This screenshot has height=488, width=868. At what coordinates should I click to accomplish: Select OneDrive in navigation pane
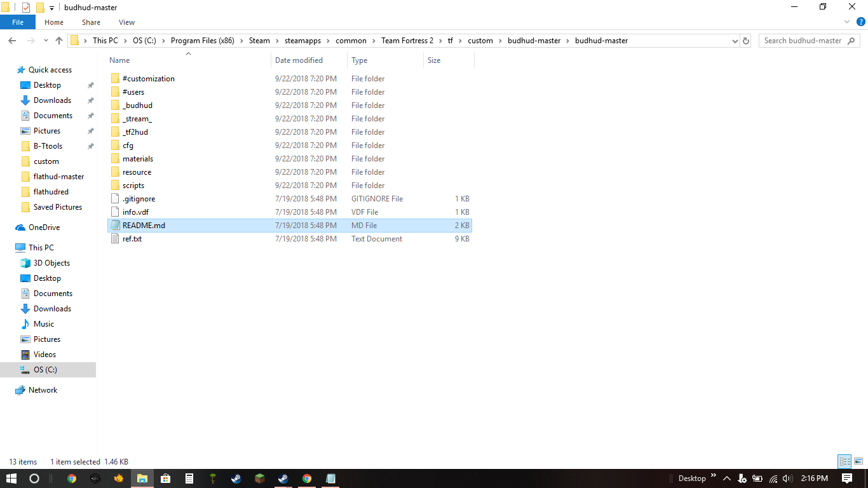coord(44,227)
